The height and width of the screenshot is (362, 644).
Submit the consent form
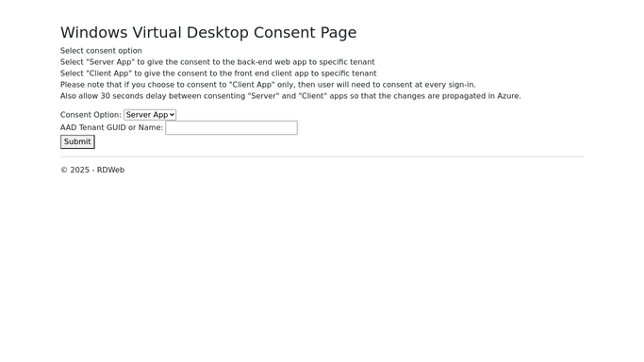(77, 141)
